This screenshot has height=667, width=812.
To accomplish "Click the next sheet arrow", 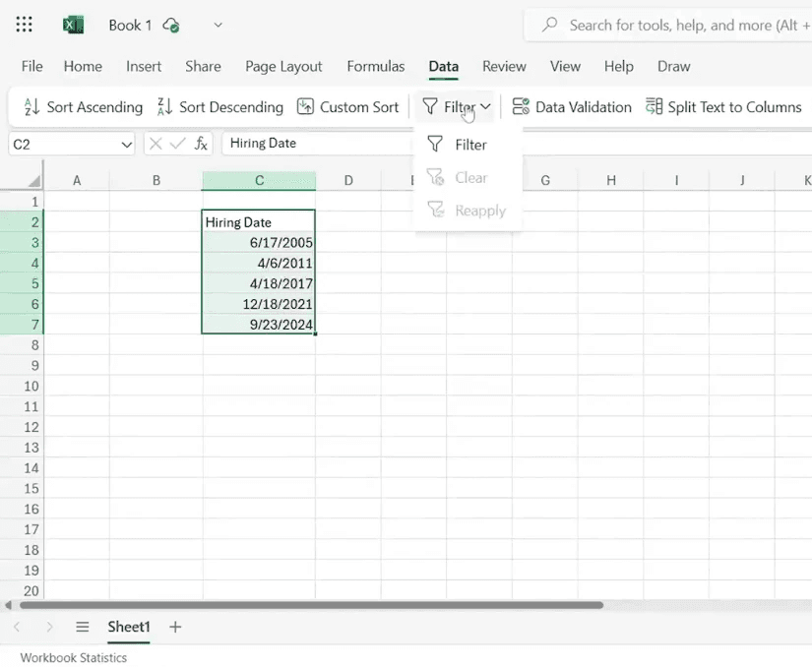I will 49,627.
